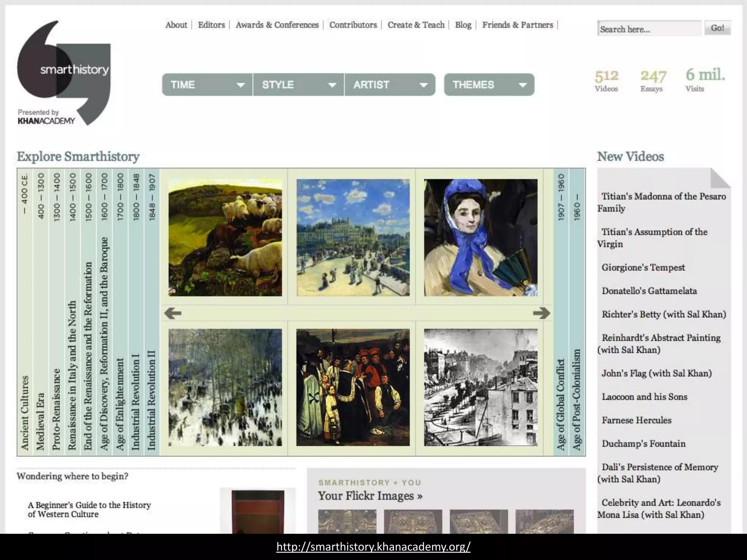
Task: Open the sheep pasture painting thumbnail
Action: [x=225, y=237]
